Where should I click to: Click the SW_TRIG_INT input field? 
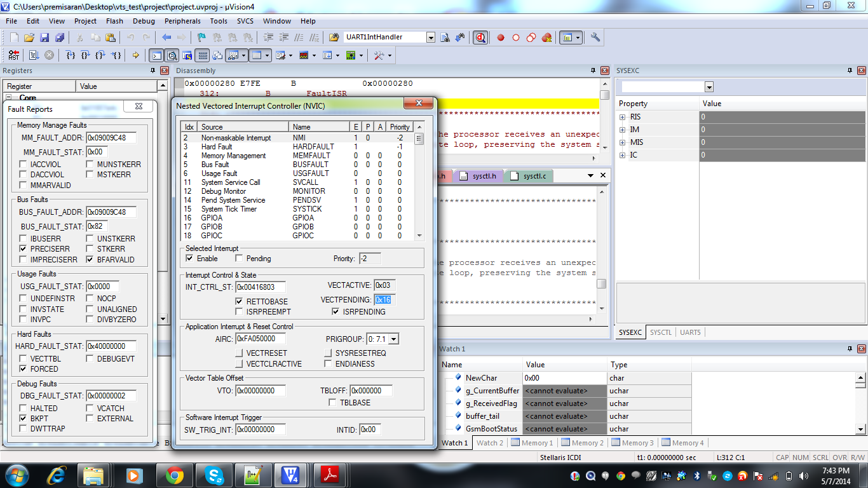261,430
